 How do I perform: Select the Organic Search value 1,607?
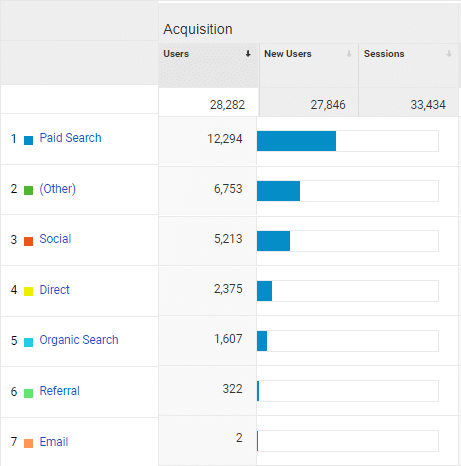click(x=228, y=339)
